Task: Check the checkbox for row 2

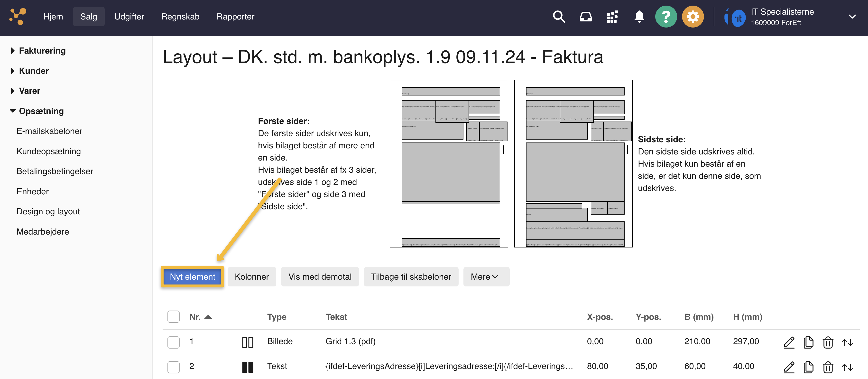Action: point(174,367)
